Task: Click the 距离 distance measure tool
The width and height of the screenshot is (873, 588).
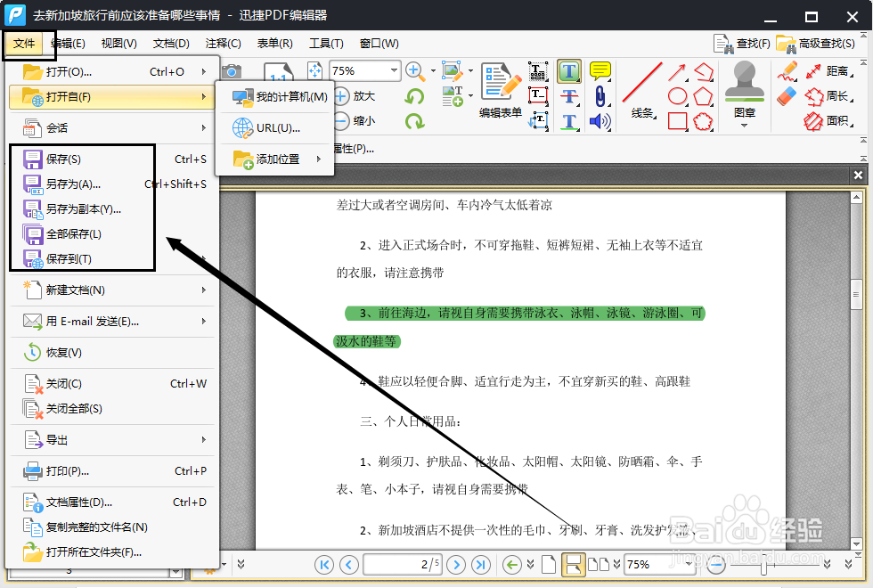Action: (x=829, y=71)
